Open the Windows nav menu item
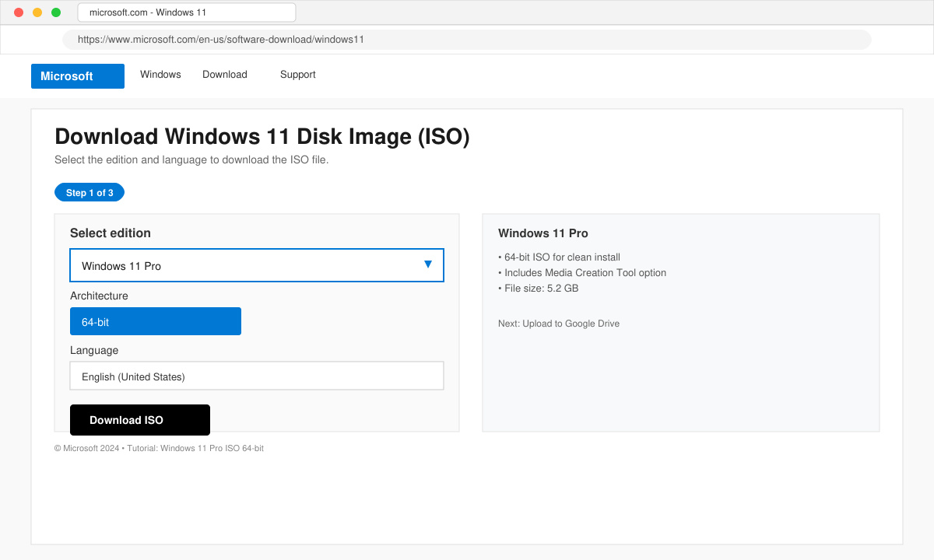The height and width of the screenshot is (560, 934). tap(160, 75)
